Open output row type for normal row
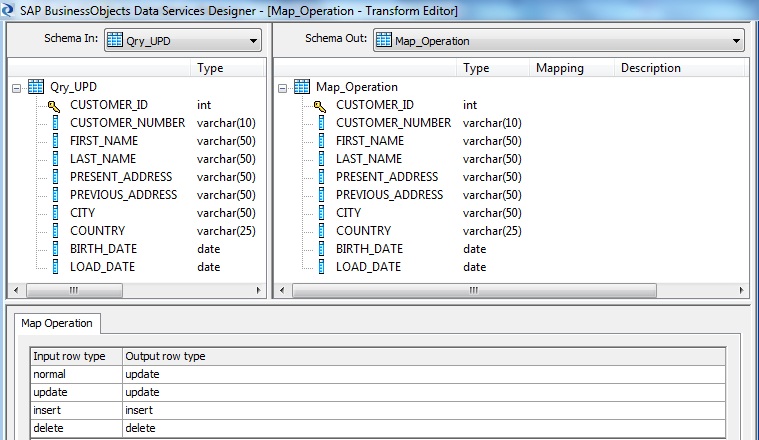The width and height of the screenshot is (759, 440). point(424,374)
